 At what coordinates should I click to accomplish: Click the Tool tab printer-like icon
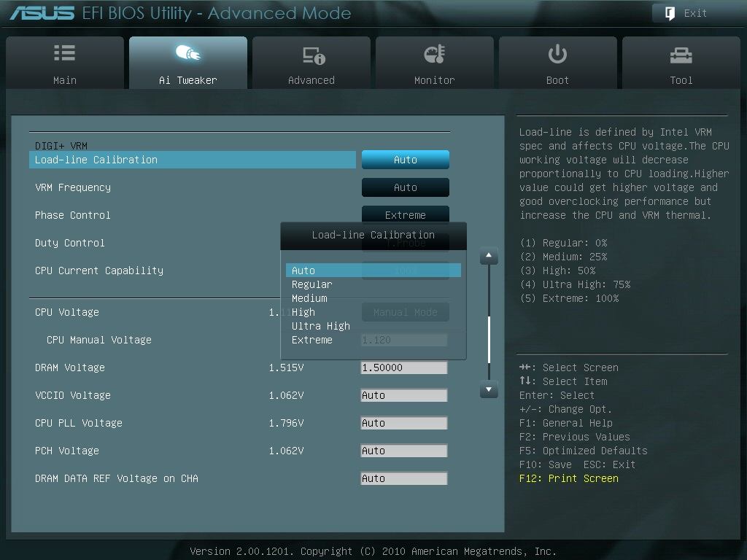point(681,55)
